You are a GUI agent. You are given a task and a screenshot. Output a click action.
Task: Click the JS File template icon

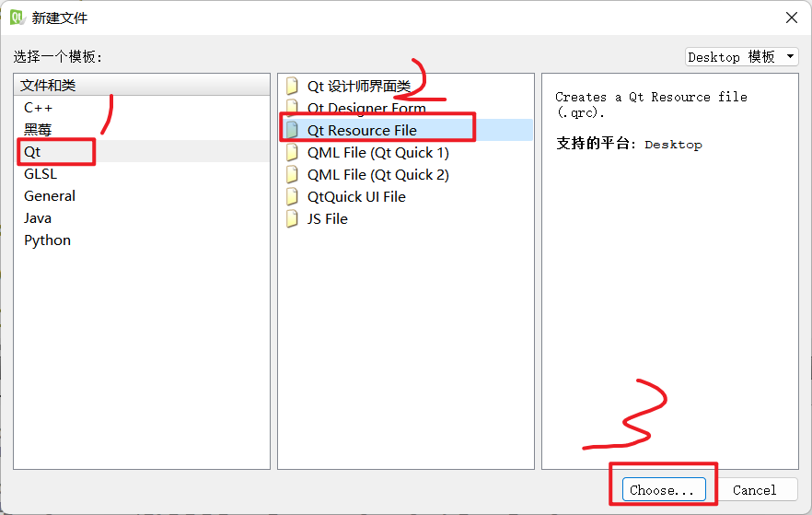(x=293, y=218)
